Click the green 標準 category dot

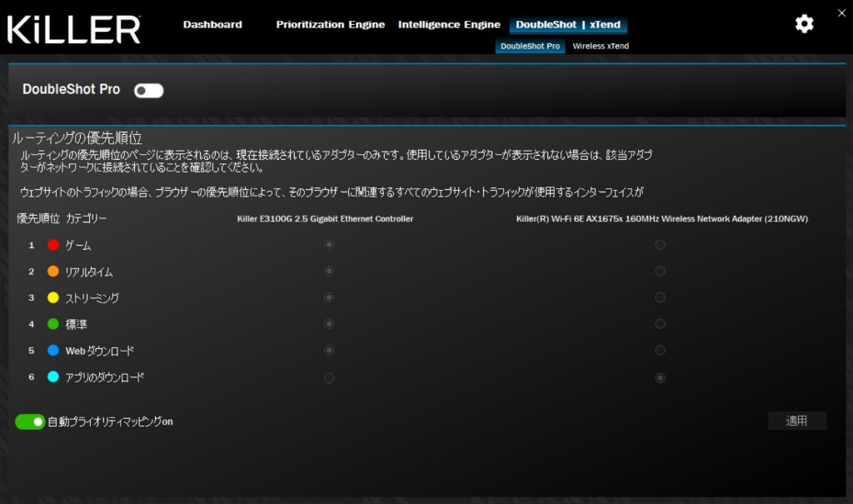(x=52, y=324)
